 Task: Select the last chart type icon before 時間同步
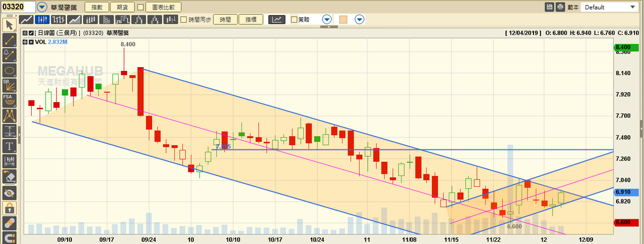[171, 19]
